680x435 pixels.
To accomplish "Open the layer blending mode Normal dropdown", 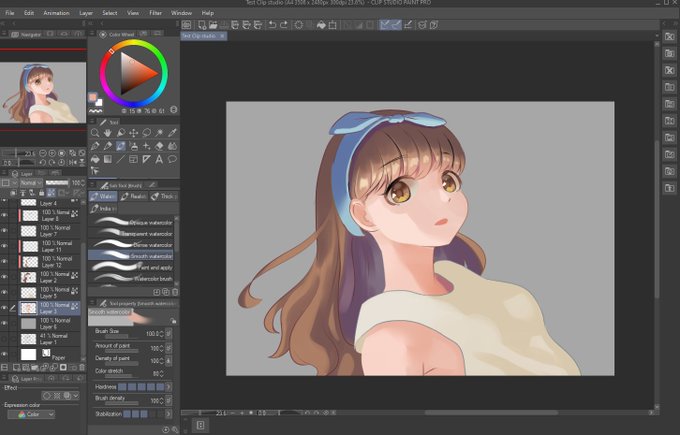I will click(31, 183).
